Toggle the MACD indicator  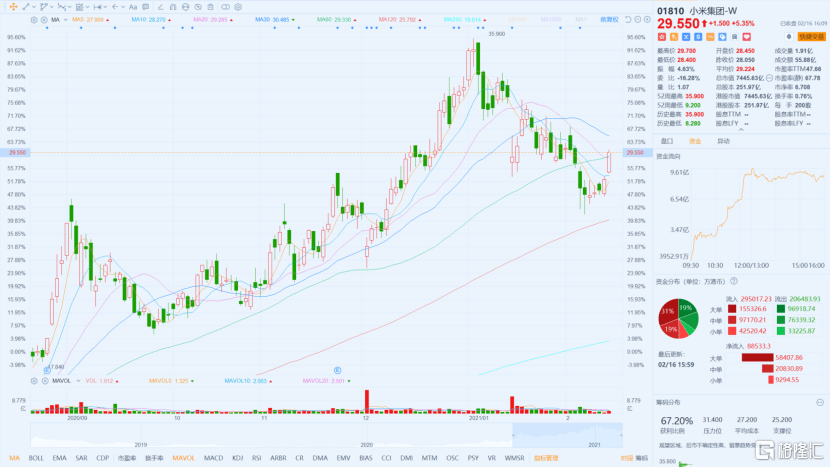213,458
